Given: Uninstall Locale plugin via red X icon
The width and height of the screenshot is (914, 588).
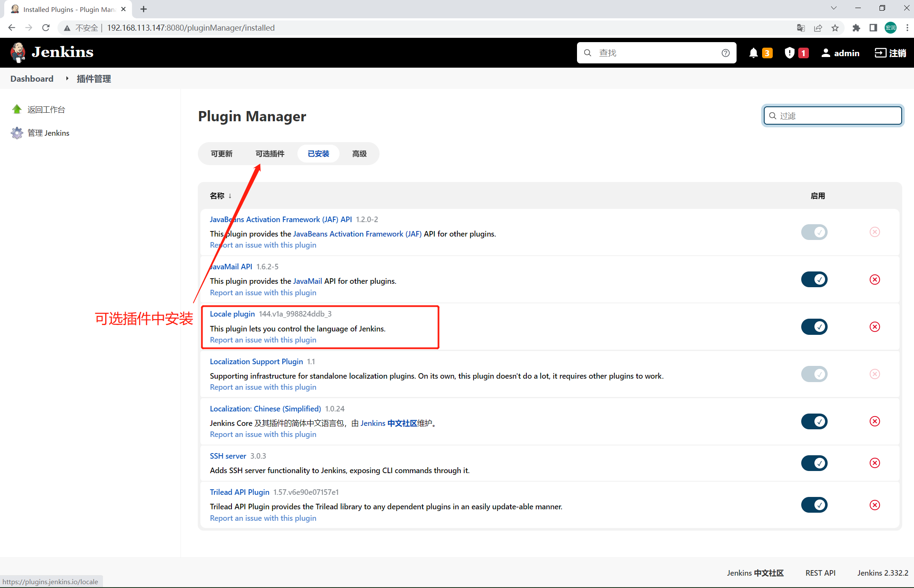Looking at the screenshot, I should 875,327.
